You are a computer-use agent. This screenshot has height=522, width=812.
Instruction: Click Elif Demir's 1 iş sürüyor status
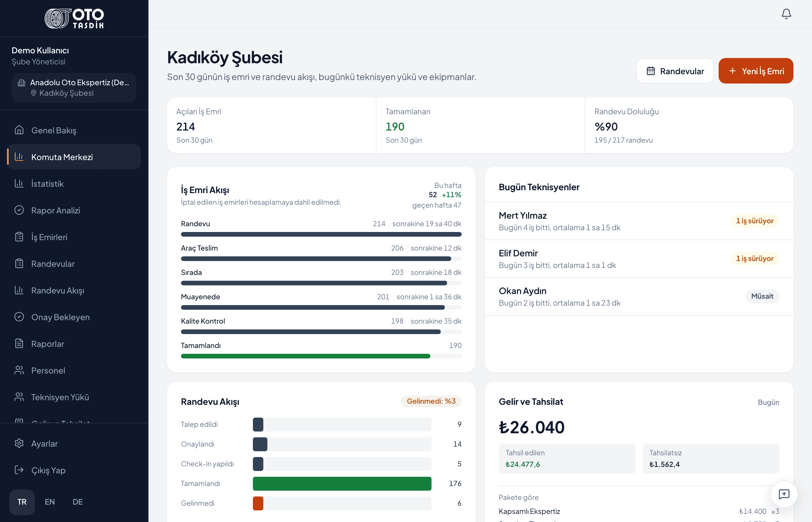755,259
